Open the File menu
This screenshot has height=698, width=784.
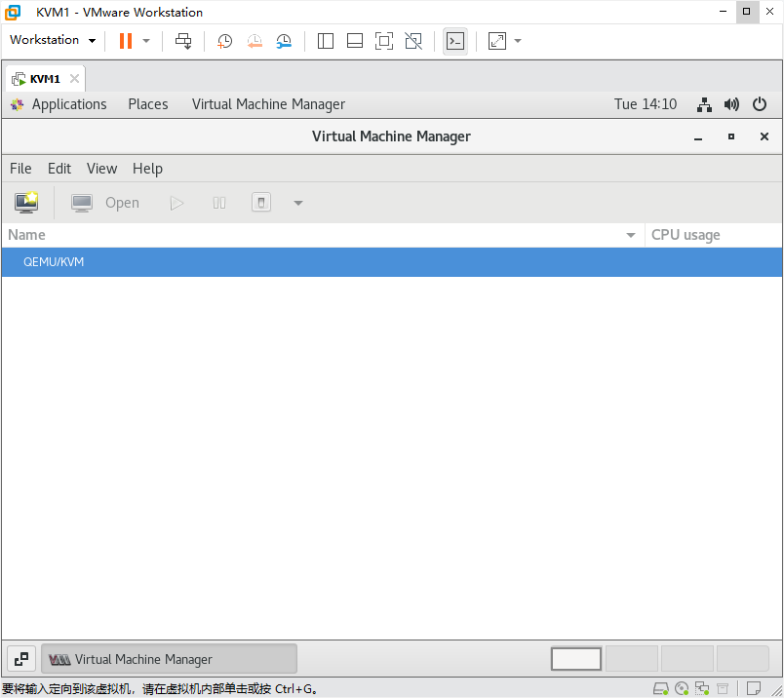point(20,169)
